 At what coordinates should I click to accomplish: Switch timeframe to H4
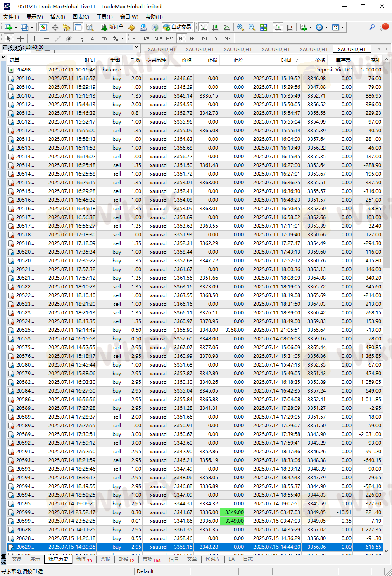[x=193, y=38]
